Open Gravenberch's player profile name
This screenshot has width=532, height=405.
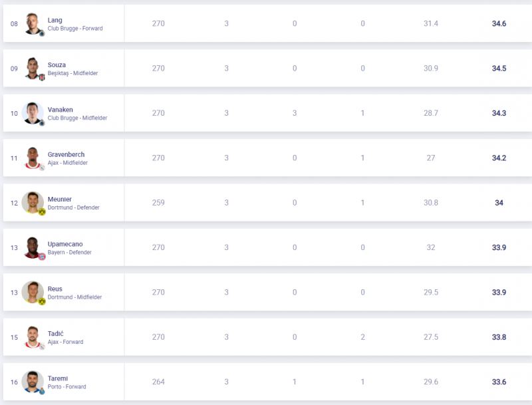(66, 154)
